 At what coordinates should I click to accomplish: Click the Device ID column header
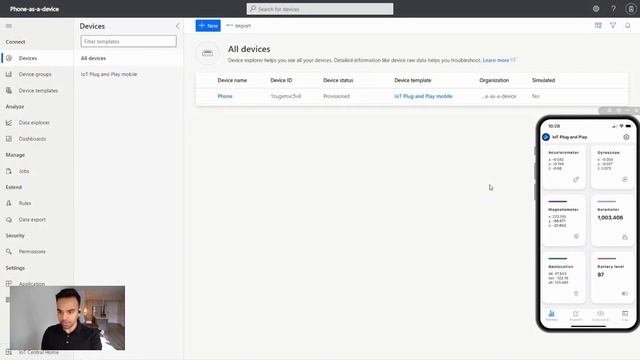click(x=281, y=80)
